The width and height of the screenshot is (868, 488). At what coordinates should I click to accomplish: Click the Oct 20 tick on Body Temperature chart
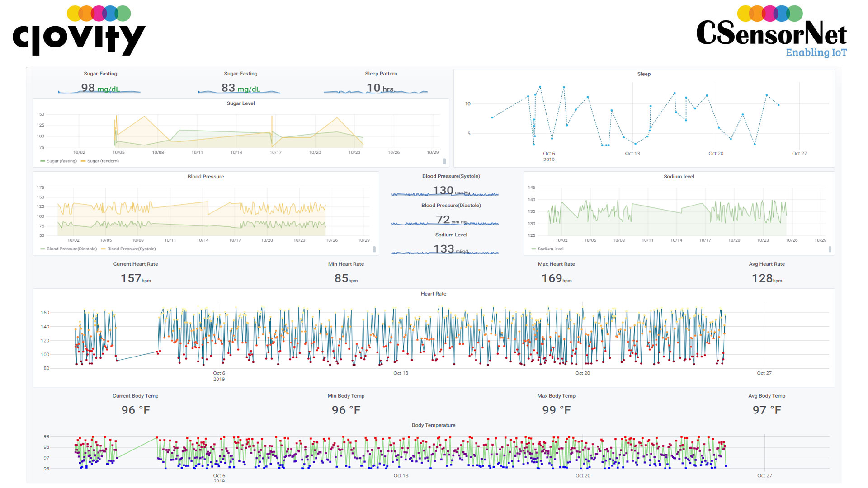point(583,476)
